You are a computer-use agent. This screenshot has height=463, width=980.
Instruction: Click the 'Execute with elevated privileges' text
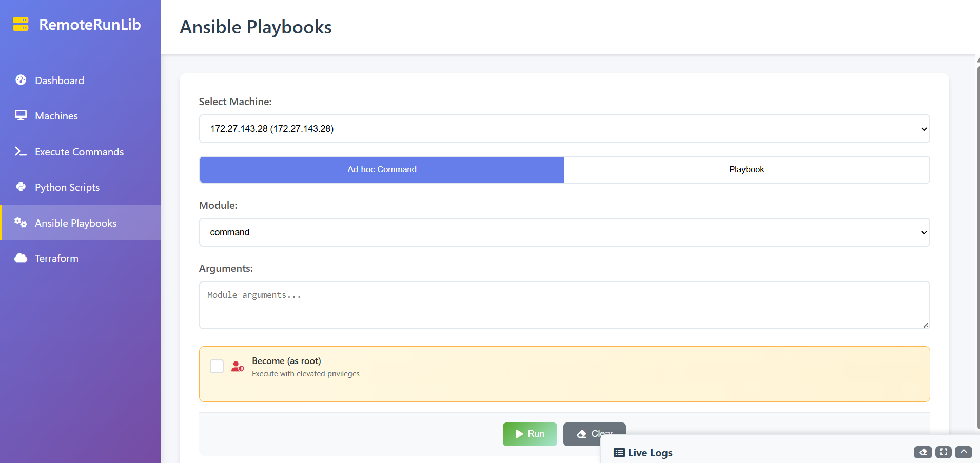click(x=306, y=374)
